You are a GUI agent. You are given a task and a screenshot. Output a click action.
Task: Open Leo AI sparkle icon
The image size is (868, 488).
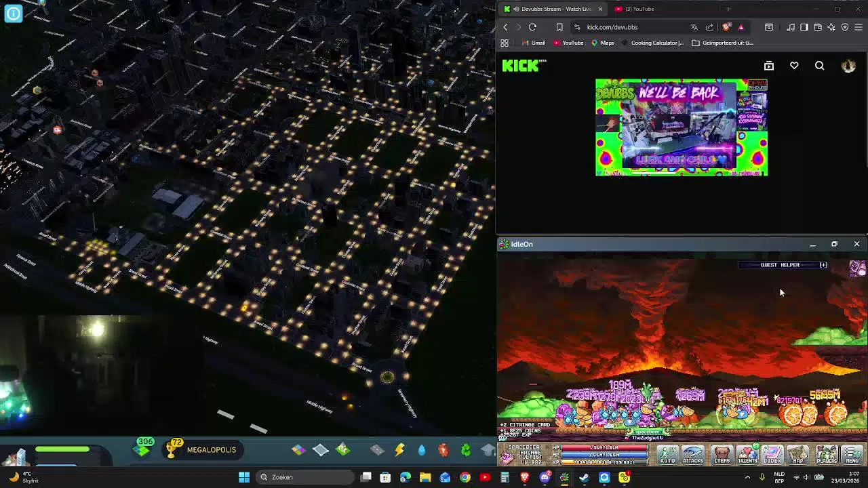(831, 27)
